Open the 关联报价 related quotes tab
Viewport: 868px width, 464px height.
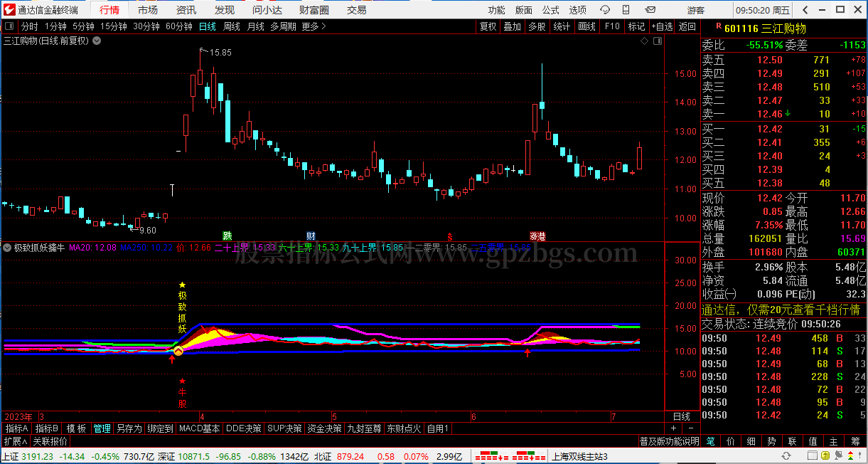(x=50, y=441)
